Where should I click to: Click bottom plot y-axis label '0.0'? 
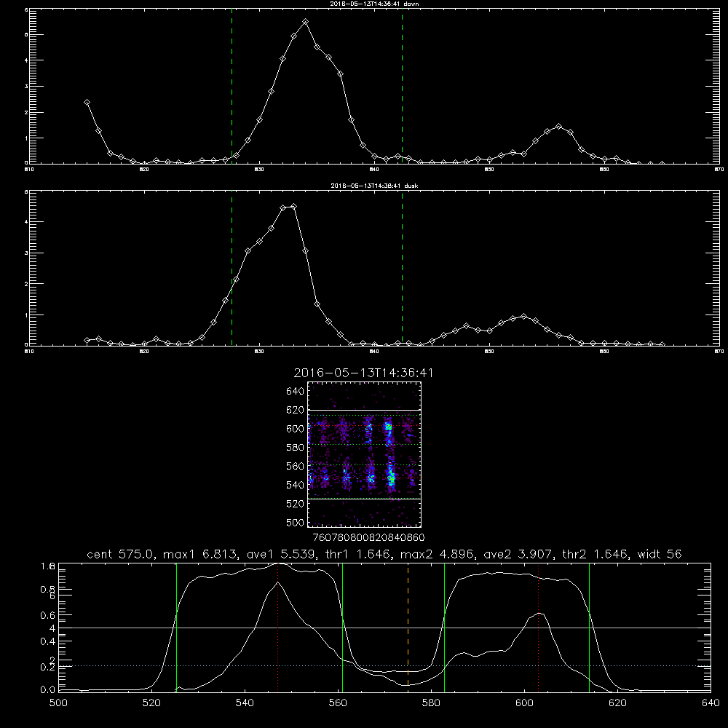point(47,690)
